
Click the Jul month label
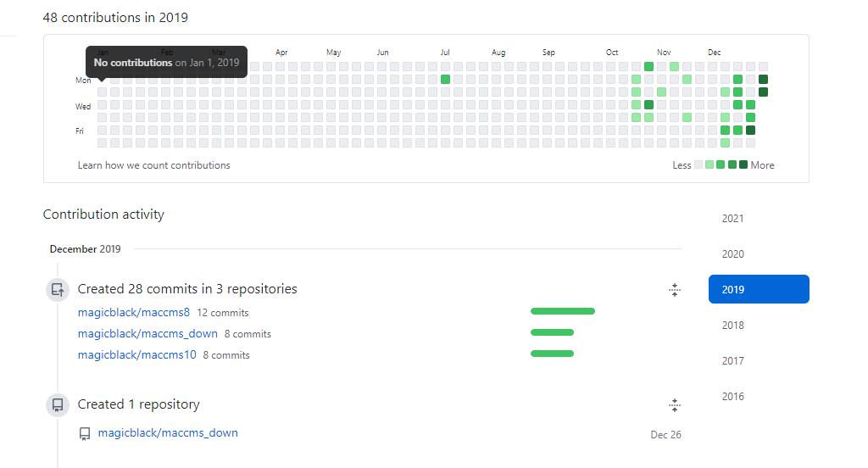point(445,52)
